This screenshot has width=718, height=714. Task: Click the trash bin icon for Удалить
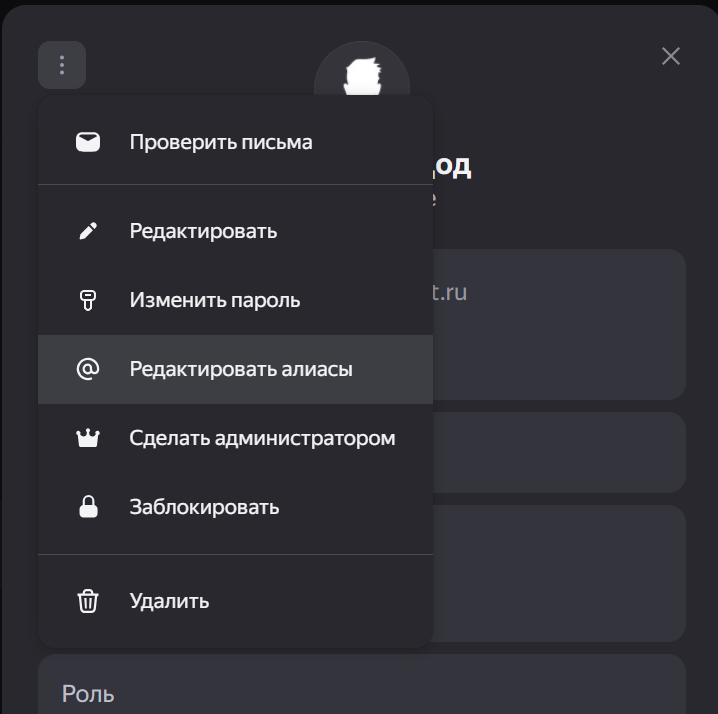point(88,601)
